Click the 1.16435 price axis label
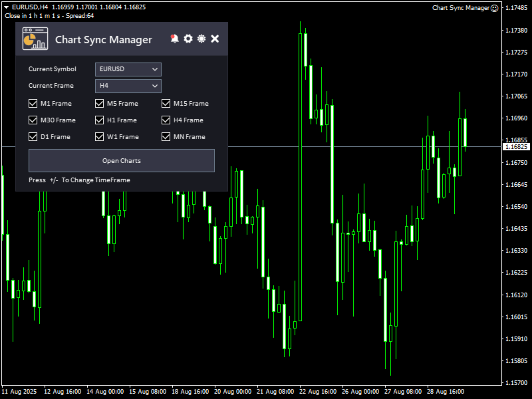 (517, 229)
